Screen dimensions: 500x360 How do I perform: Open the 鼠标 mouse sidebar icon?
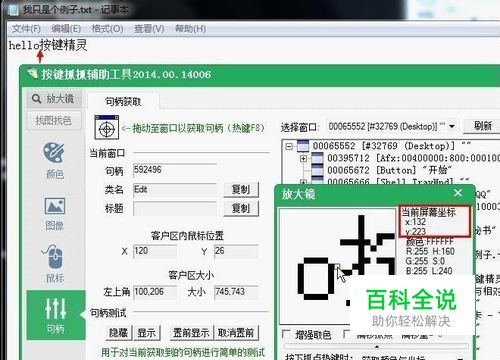click(x=54, y=263)
